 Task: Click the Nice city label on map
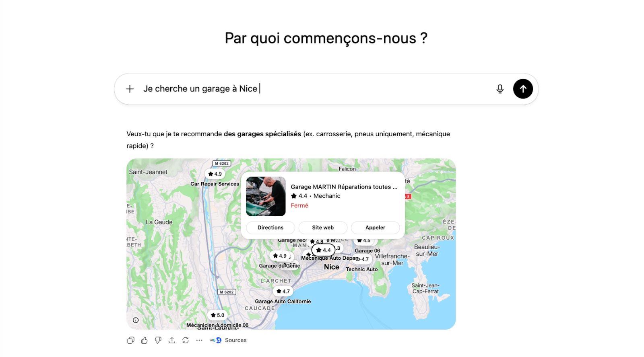332,267
